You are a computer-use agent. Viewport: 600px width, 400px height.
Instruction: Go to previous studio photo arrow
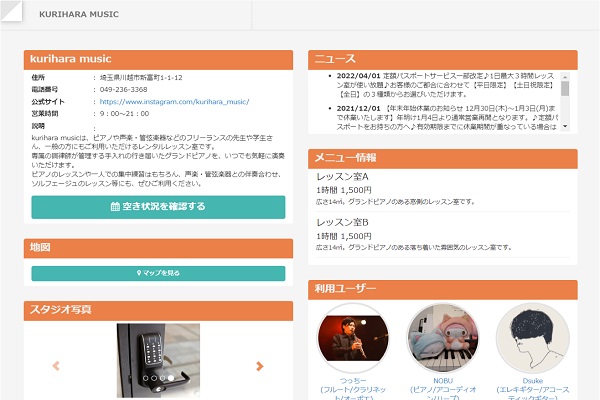[56, 366]
